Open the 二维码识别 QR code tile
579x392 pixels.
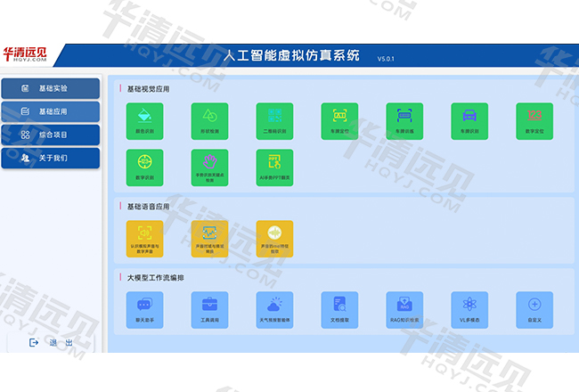[x=275, y=120]
